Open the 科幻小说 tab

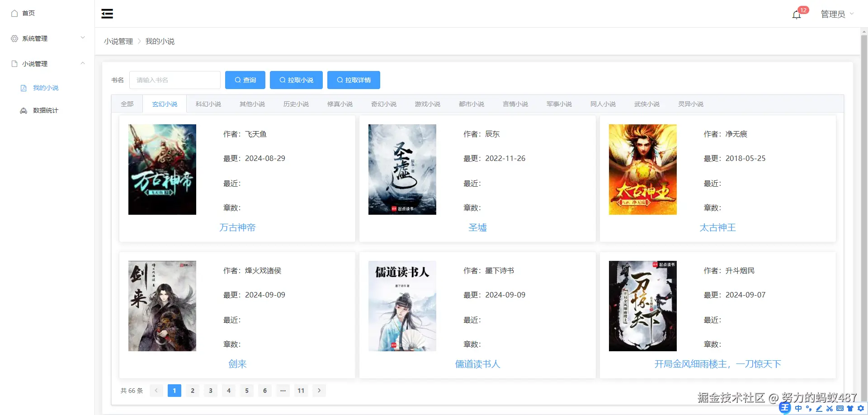coord(208,104)
